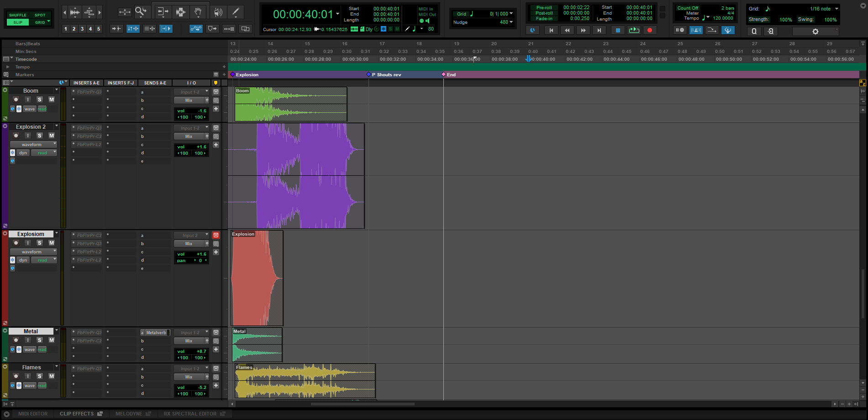Click the Rewind button

point(567,30)
